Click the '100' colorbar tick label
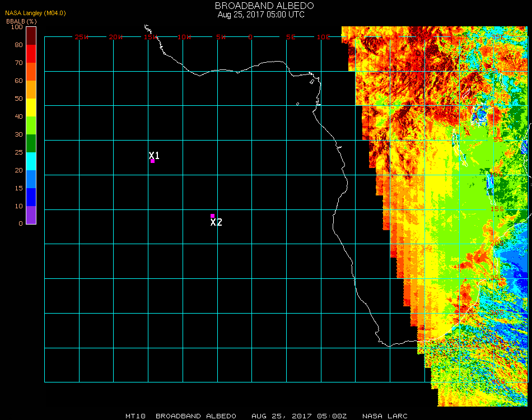The height and width of the screenshot is (420, 532). (x=17, y=27)
